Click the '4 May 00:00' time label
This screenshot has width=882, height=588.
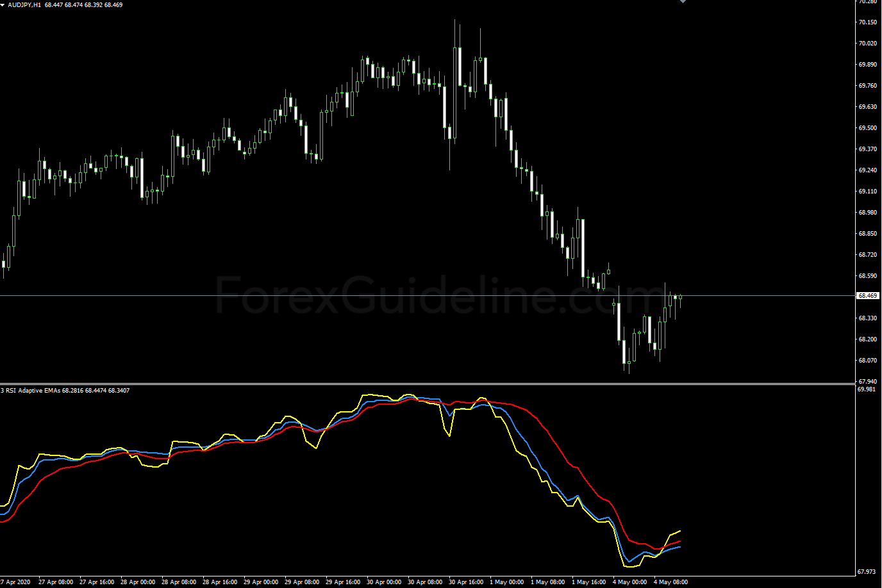[x=630, y=582]
